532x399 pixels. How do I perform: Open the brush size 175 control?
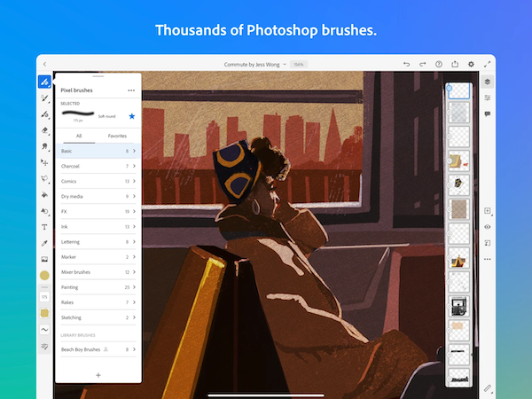pyautogui.click(x=44, y=297)
